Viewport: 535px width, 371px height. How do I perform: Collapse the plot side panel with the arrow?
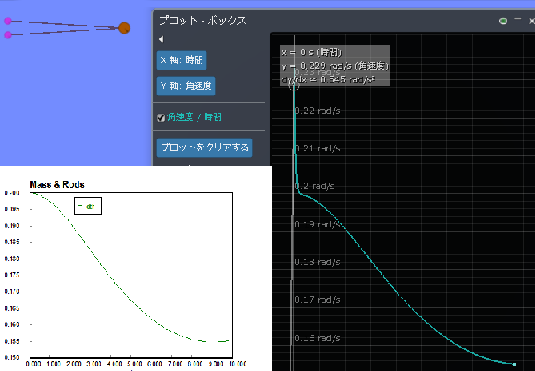[x=161, y=39]
